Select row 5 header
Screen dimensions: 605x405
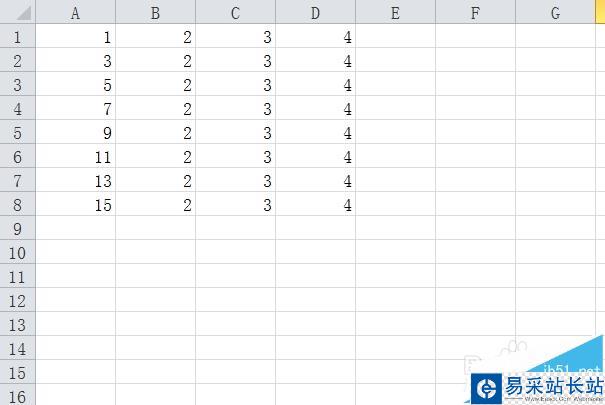(18, 133)
